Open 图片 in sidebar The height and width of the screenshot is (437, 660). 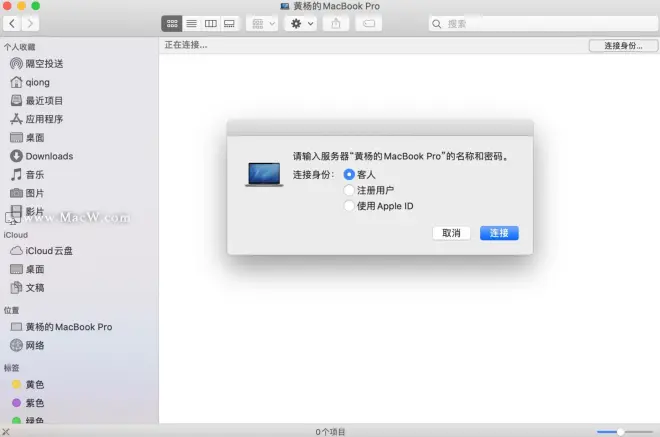(x=27, y=193)
